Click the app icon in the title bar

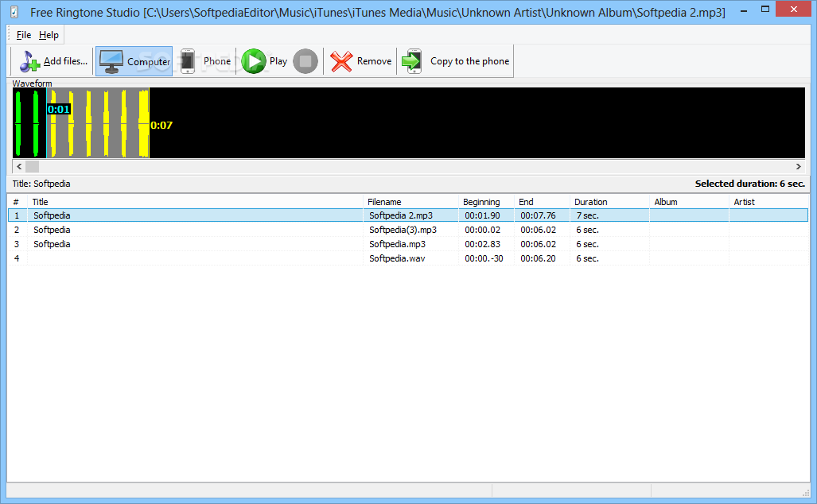click(x=14, y=11)
